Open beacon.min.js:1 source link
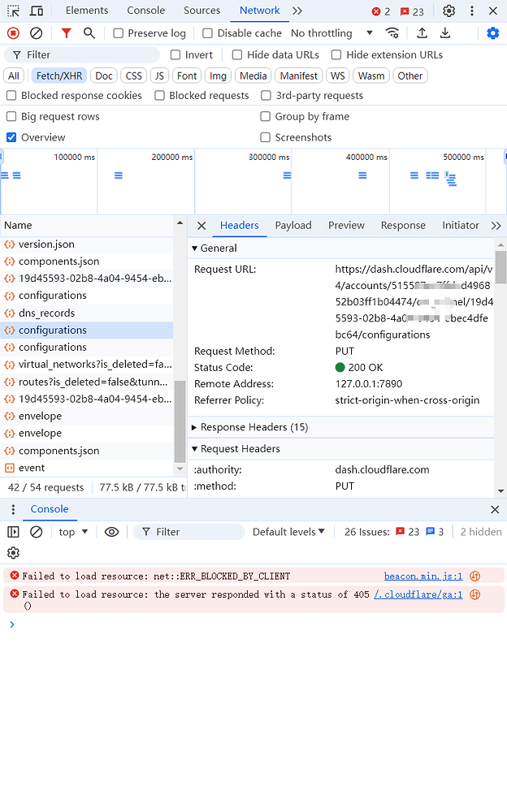This screenshot has height=812, width=507. tap(423, 576)
